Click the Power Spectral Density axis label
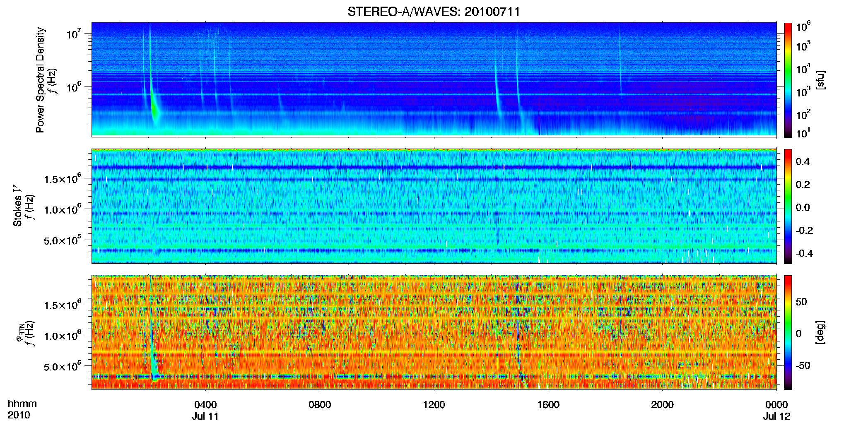Viewport: 868px width, 447px height. (40, 80)
